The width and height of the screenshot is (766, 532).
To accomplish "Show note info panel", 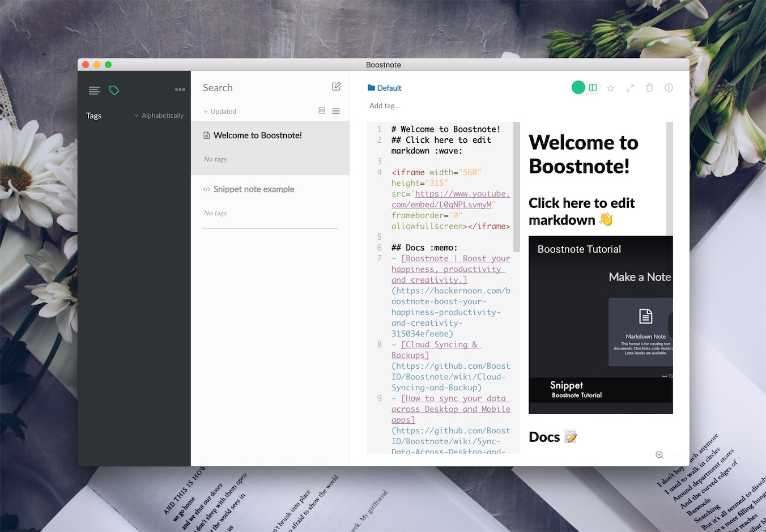I will click(669, 88).
